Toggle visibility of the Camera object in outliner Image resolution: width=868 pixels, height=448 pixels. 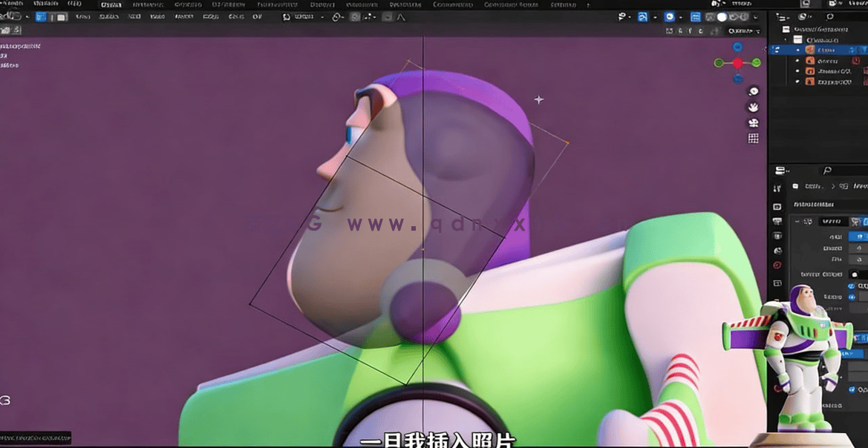(797, 61)
